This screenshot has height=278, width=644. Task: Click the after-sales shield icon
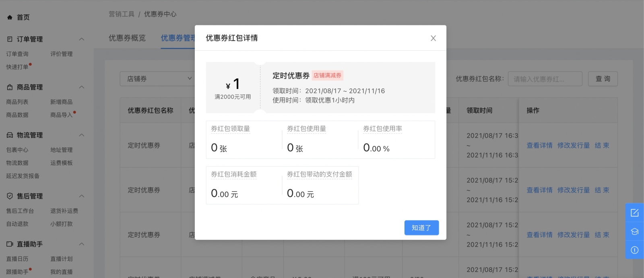[x=10, y=196]
